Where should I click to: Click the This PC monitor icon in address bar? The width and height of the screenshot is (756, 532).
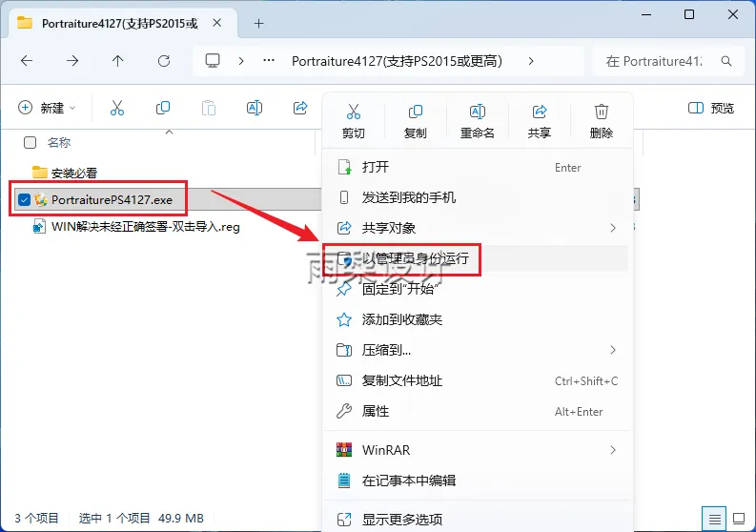[x=213, y=61]
